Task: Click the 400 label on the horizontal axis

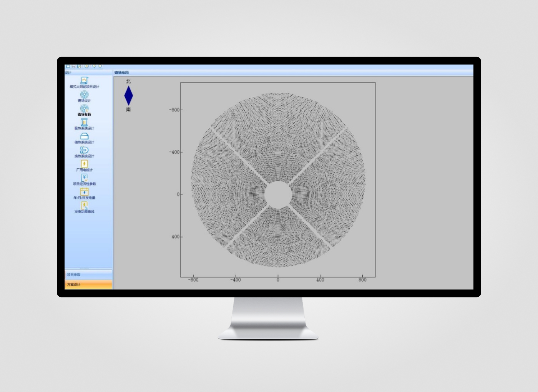Action: [320, 280]
